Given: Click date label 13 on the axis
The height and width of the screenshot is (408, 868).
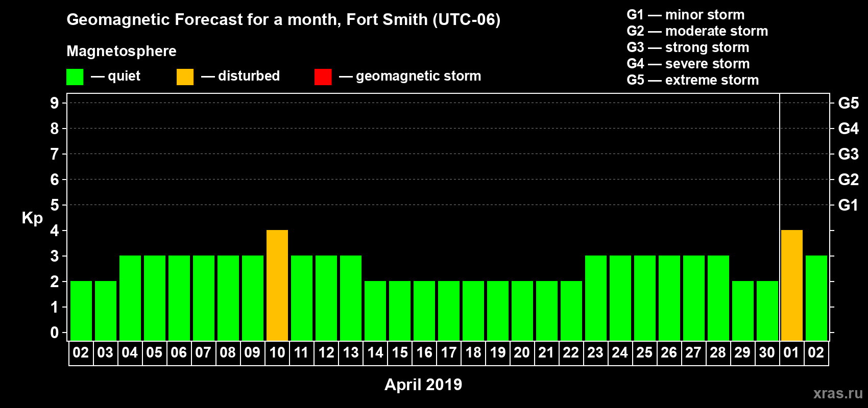Looking at the screenshot, I should pos(351,352).
